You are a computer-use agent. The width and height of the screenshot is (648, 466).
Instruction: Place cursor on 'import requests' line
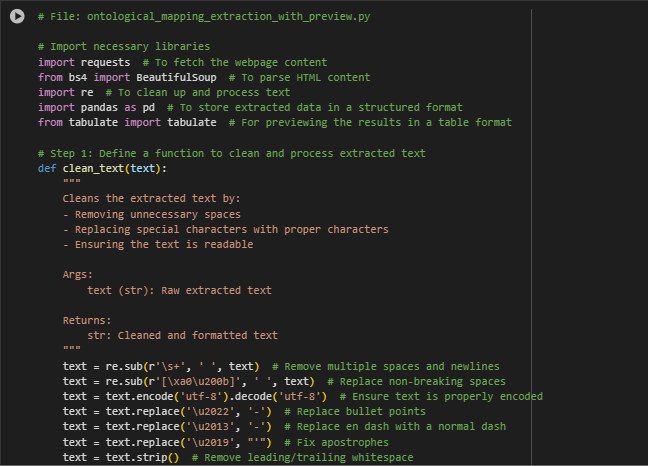(x=84, y=62)
